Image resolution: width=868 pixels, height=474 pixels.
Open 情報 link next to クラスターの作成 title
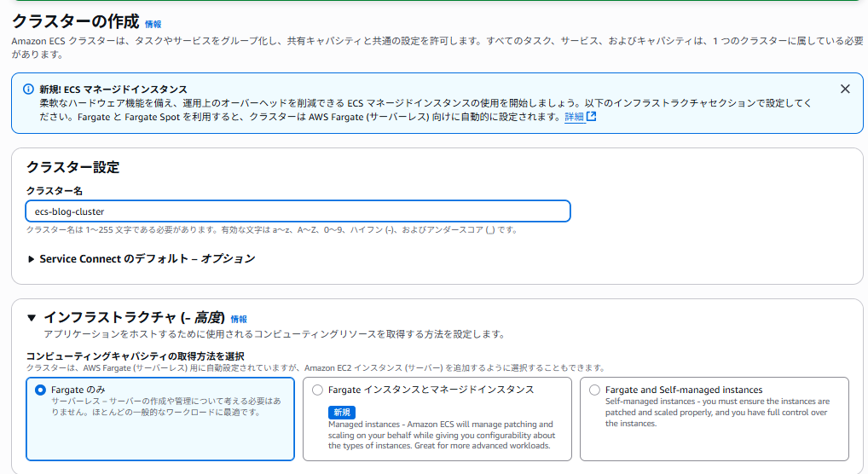click(153, 25)
